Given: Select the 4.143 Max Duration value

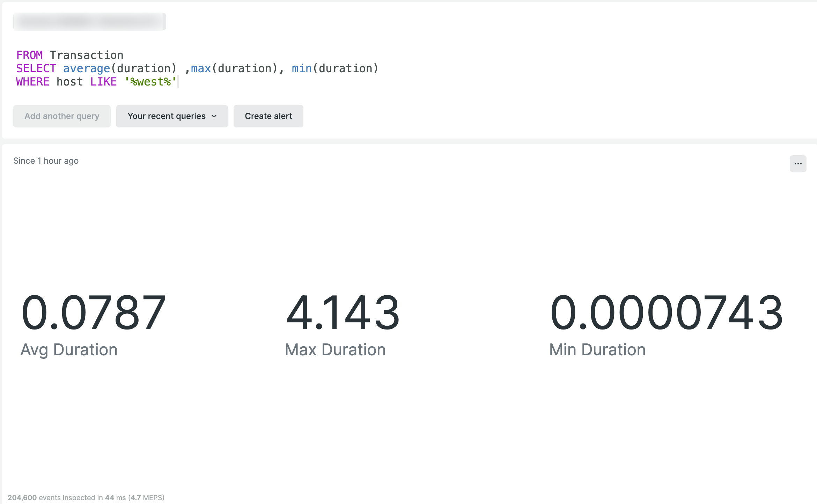Looking at the screenshot, I should (343, 312).
